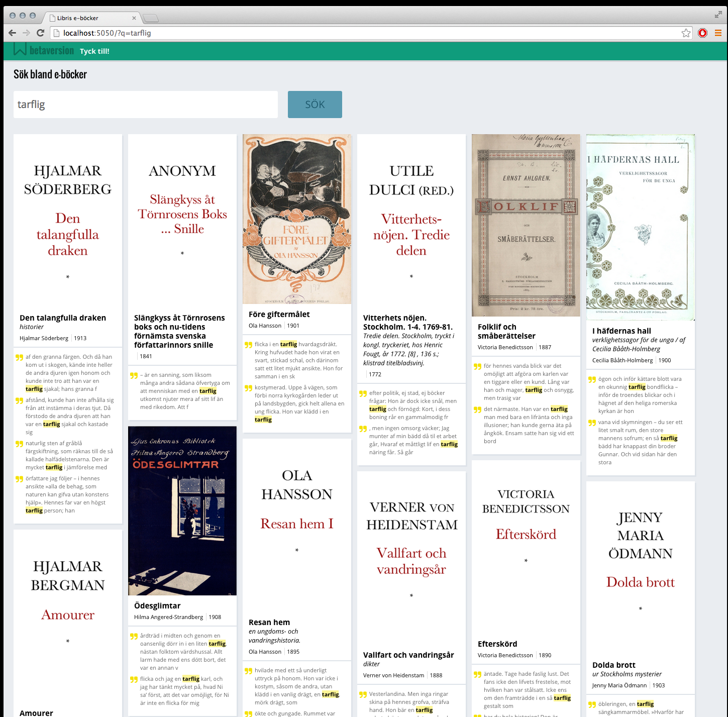
Task: Open the Hjalmar Bergman Amourer cover
Action: click(68, 616)
